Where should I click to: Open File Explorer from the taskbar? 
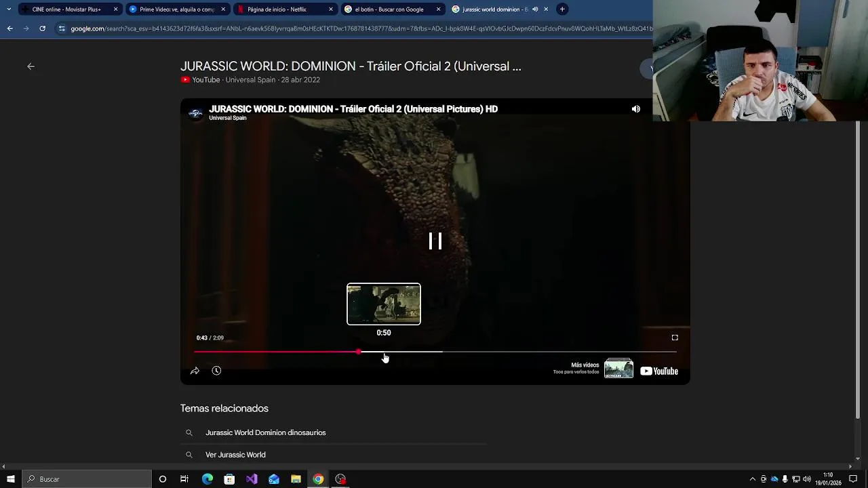pos(296,479)
